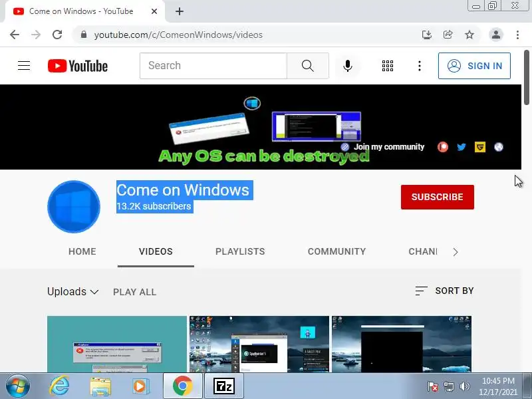Click the magnifier search button
This screenshot has height=399, width=532.
(308, 66)
